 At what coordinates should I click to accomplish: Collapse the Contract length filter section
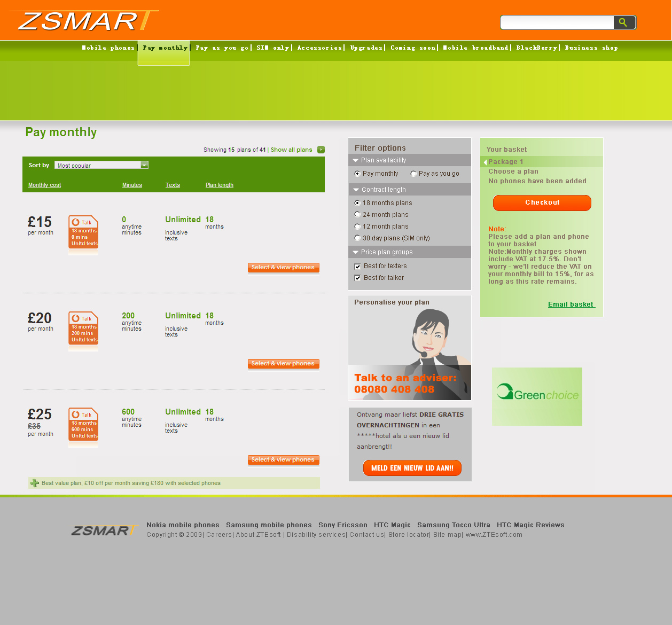(356, 190)
